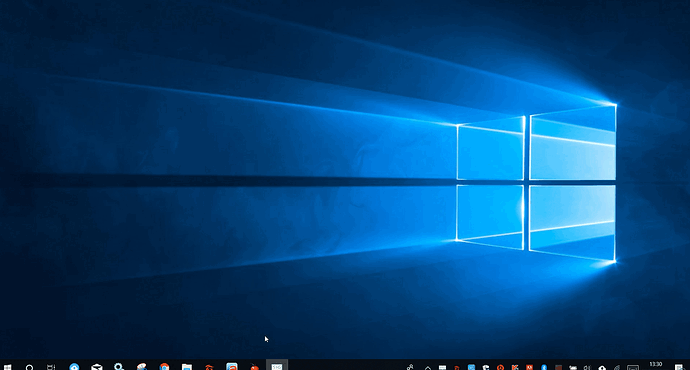Open the touch keyboard tray icon
This screenshot has width=690, height=370.
tap(633, 367)
